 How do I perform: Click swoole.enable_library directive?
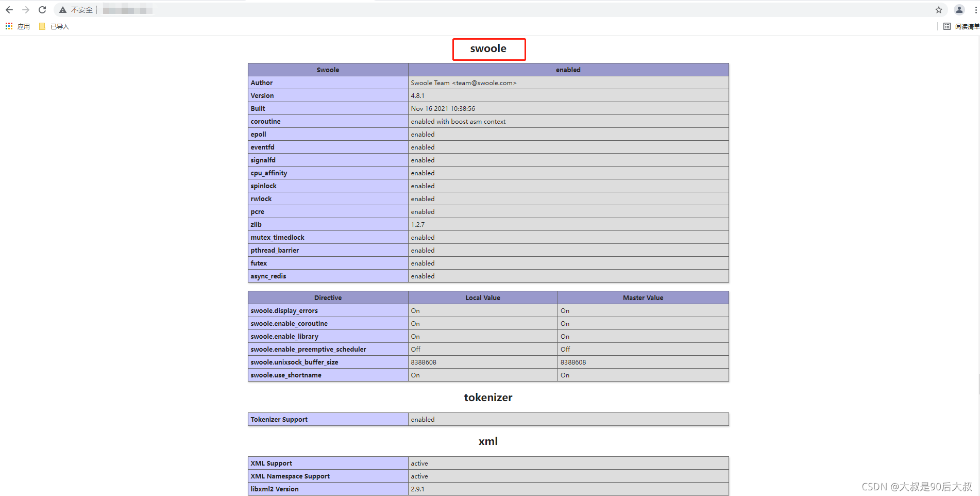[x=284, y=336]
